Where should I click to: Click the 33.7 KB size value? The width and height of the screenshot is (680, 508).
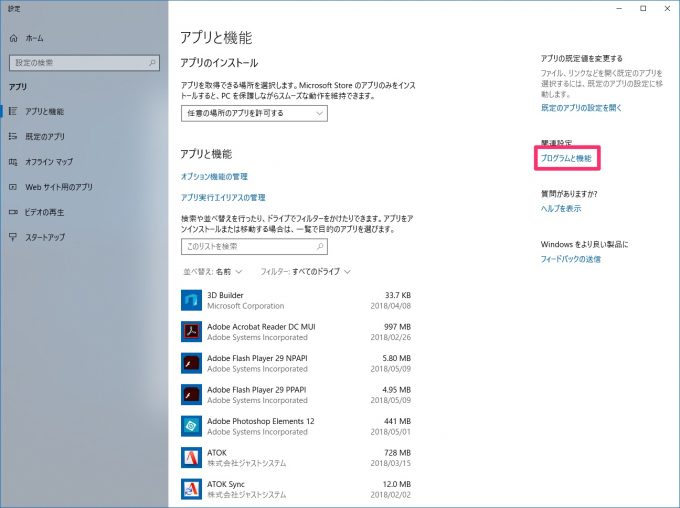tap(398, 295)
